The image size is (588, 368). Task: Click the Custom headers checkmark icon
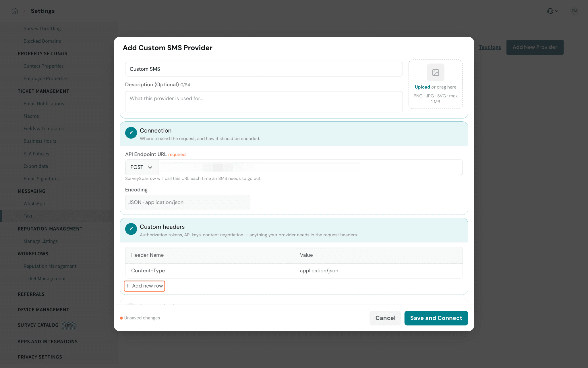click(131, 229)
